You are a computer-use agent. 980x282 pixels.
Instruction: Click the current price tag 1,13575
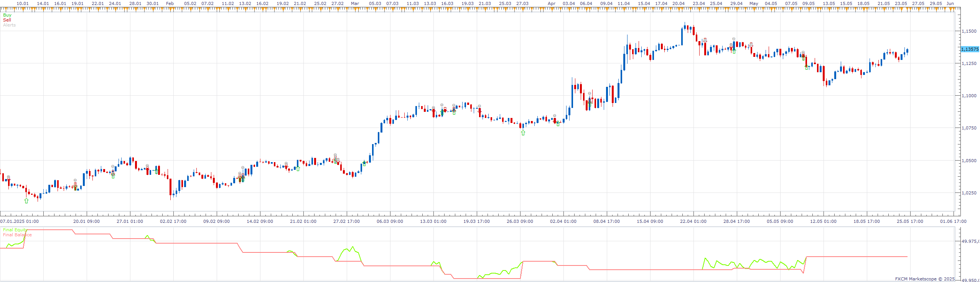[x=970, y=49]
